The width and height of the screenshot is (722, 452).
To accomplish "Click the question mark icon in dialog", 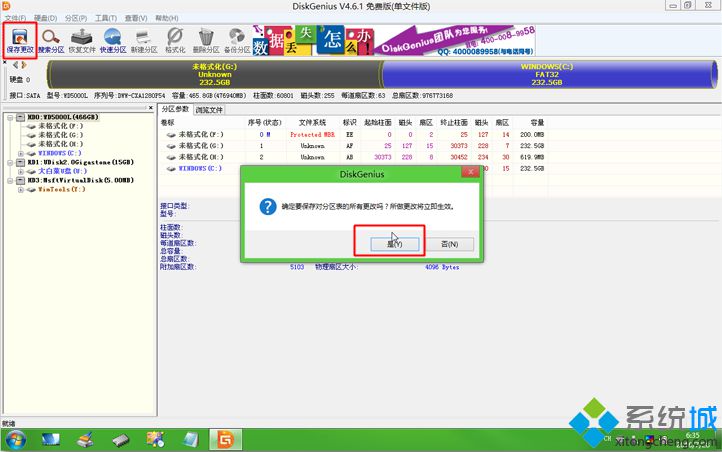I will point(268,207).
